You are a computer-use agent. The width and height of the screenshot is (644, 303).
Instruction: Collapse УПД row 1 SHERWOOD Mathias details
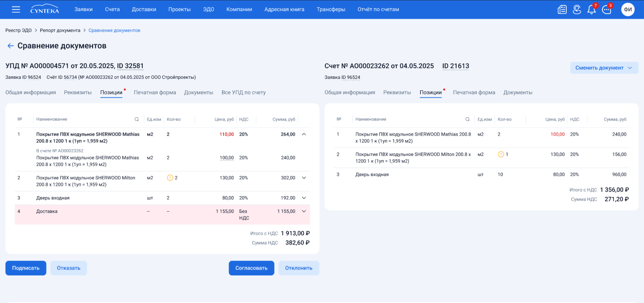304,134
